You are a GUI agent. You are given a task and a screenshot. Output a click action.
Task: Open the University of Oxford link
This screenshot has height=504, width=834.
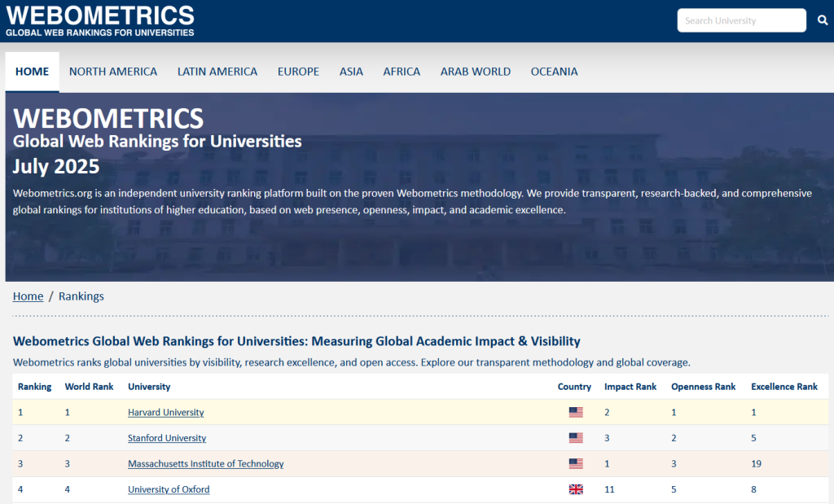pyautogui.click(x=169, y=489)
